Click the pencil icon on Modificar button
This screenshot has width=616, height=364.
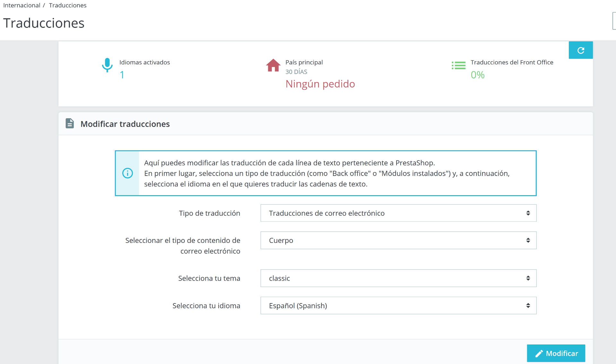click(539, 353)
